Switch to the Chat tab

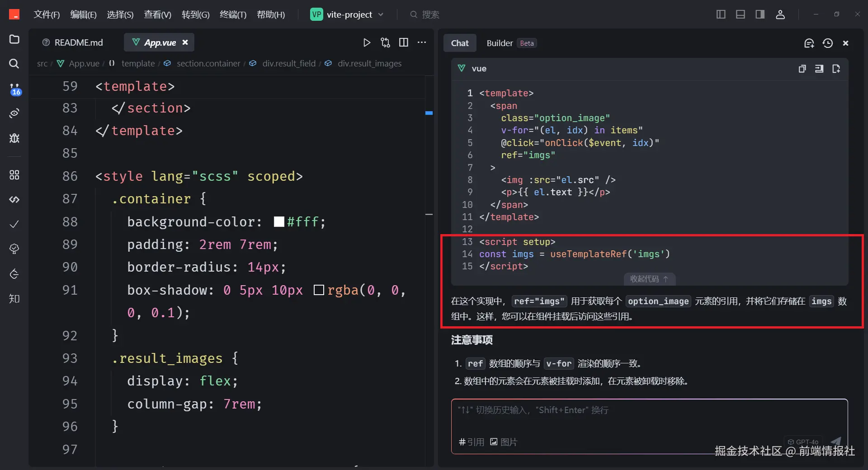click(460, 43)
